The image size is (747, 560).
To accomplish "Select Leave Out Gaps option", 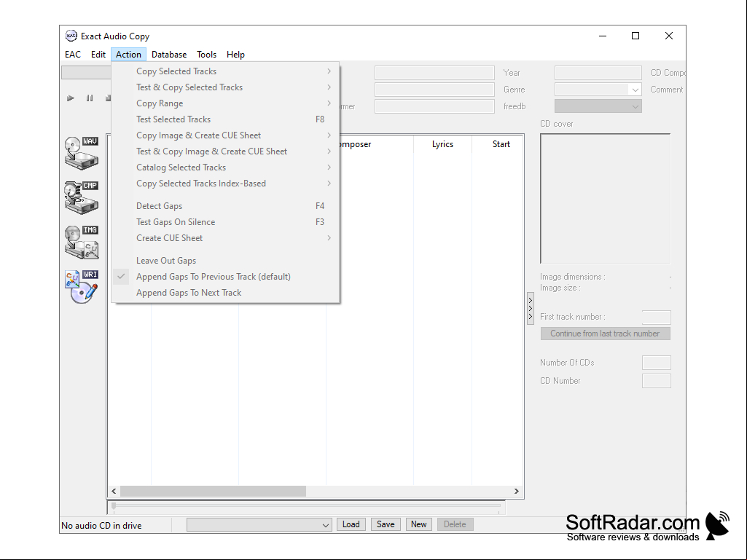I will point(225,261).
